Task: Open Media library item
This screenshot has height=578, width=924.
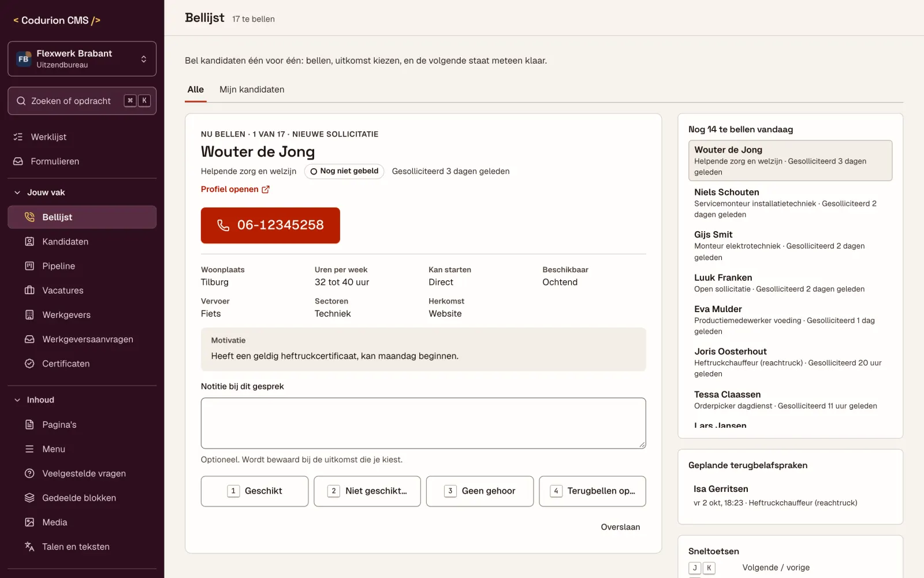Action: click(82, 523)
